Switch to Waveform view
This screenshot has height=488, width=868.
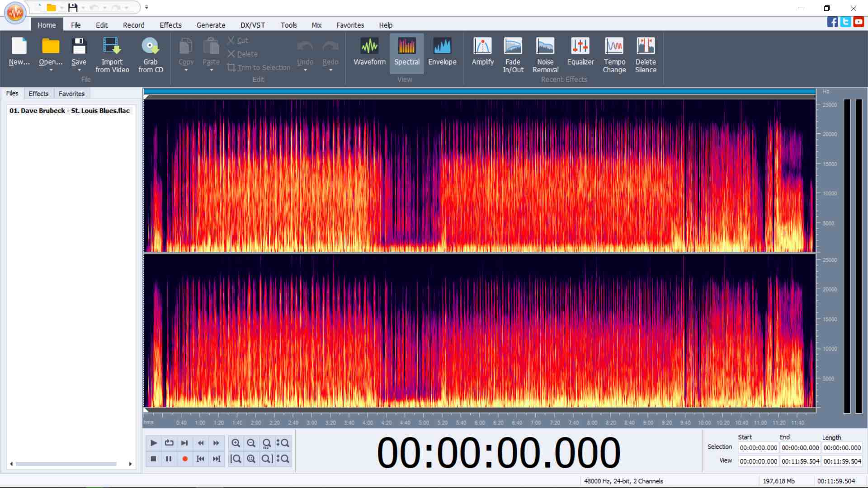pyautogui.click(x=369, y=51)
